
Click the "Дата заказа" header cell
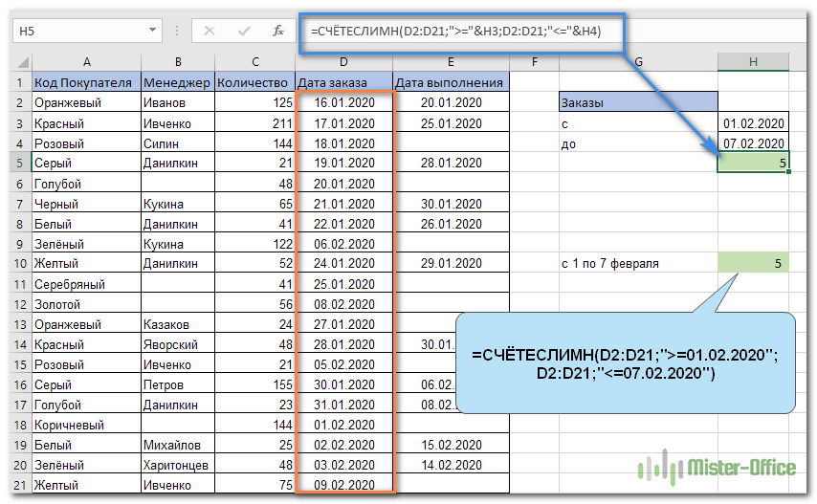pos(343,82)
